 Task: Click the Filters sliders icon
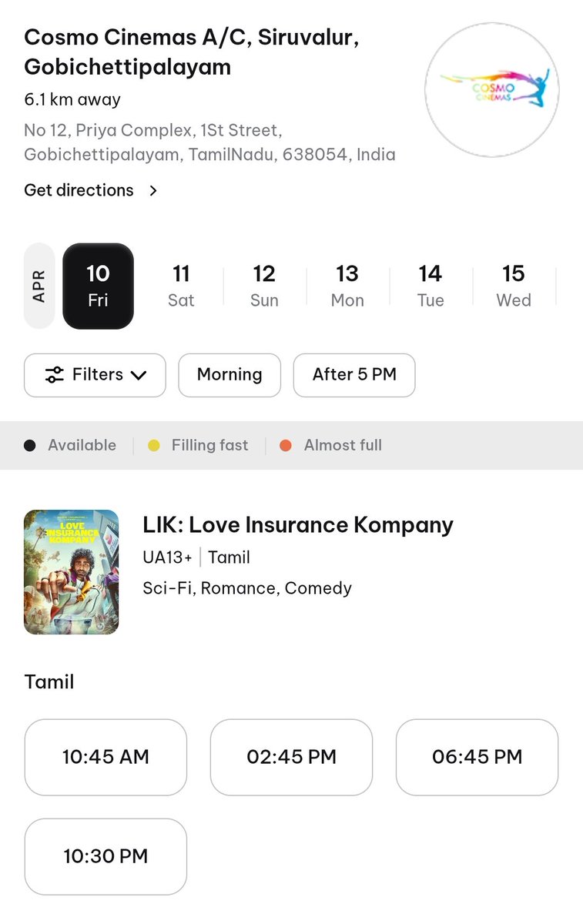click(x=55, y=375)
